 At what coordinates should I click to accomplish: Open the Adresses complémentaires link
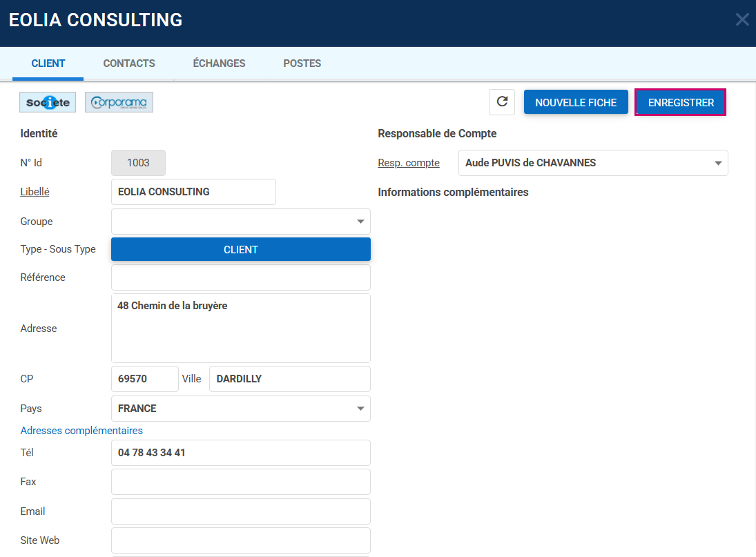coord(81,431)
